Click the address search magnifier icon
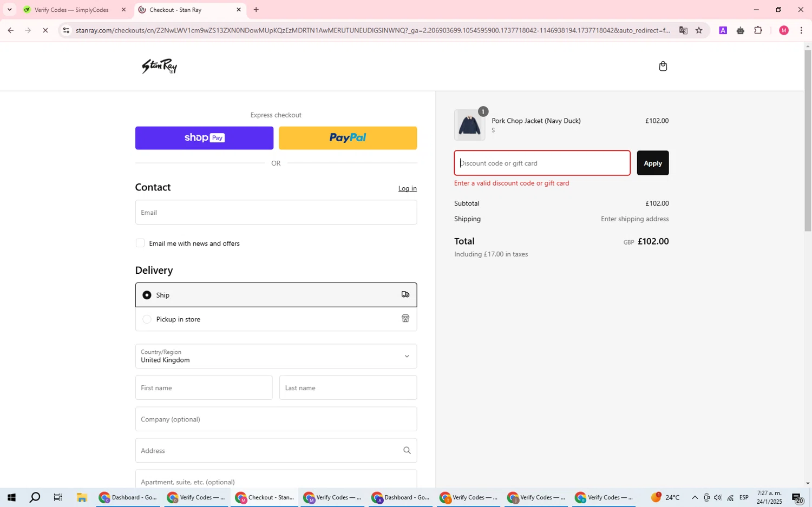This screenshot has height=507, width=812. 407,450
